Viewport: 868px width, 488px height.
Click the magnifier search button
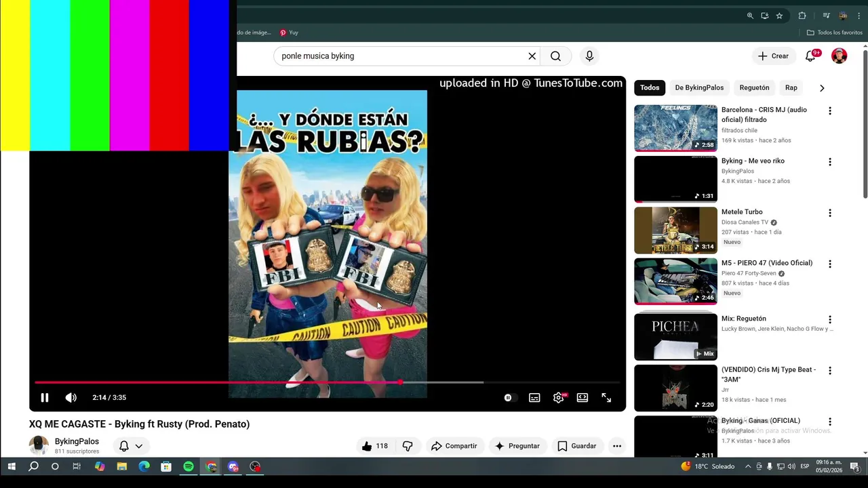coord(555,56)
